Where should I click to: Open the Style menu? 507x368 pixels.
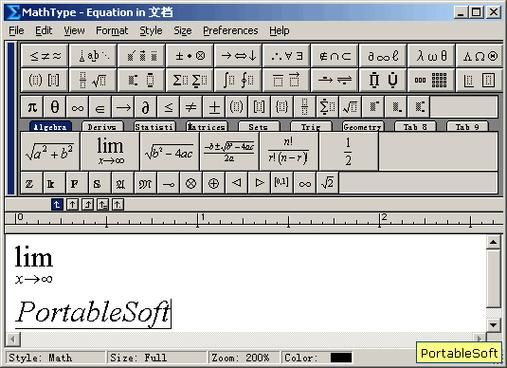pos(151,31)
